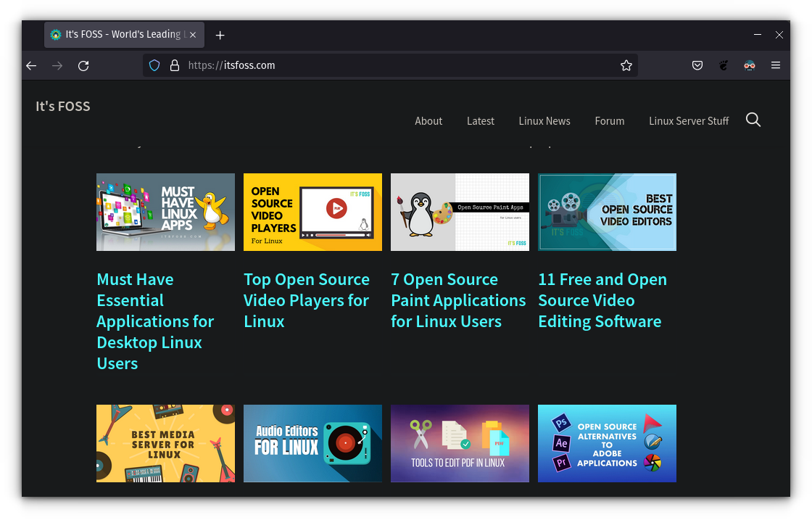The height and width of the screenshot is (520, 812).
Task: Open Must Have Essential Applications article link
Action: coord(155,321)
